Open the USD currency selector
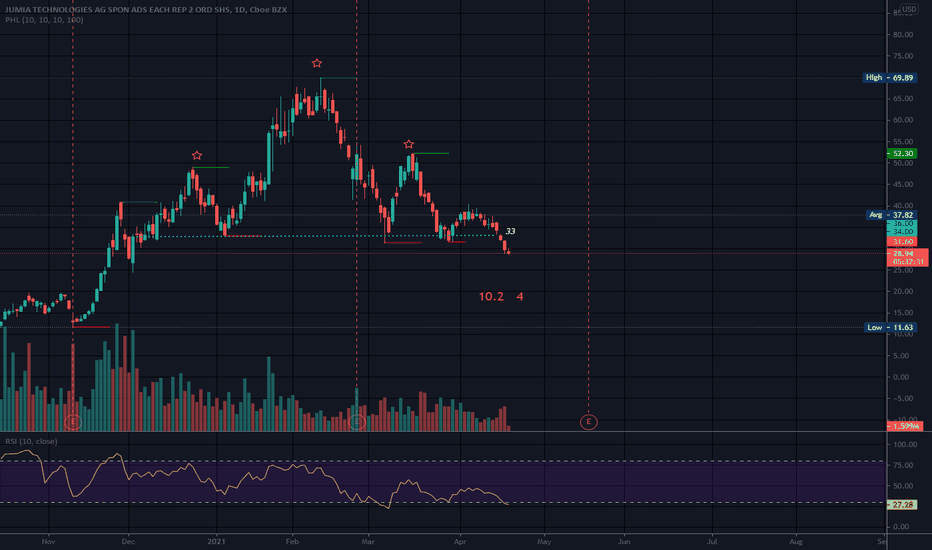The height and width of the screenshot is (550, 932). coord(909,9)
